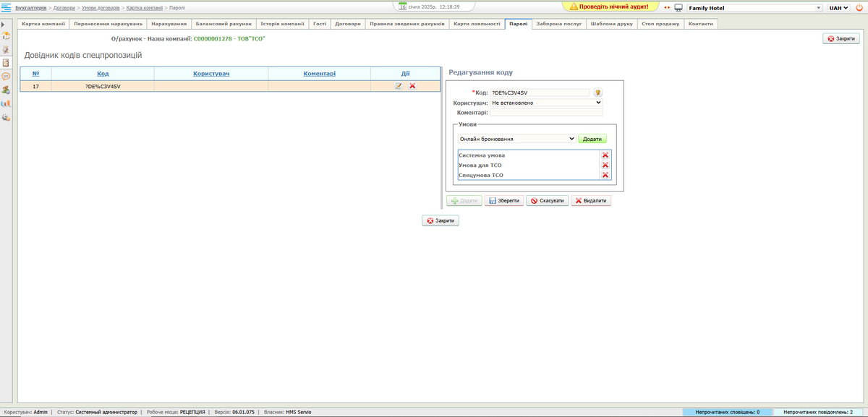Expand the 'Онлайн бронювання' conditions dropdown
This screenshot has width=868, height=417.
(x=516, y=139)
